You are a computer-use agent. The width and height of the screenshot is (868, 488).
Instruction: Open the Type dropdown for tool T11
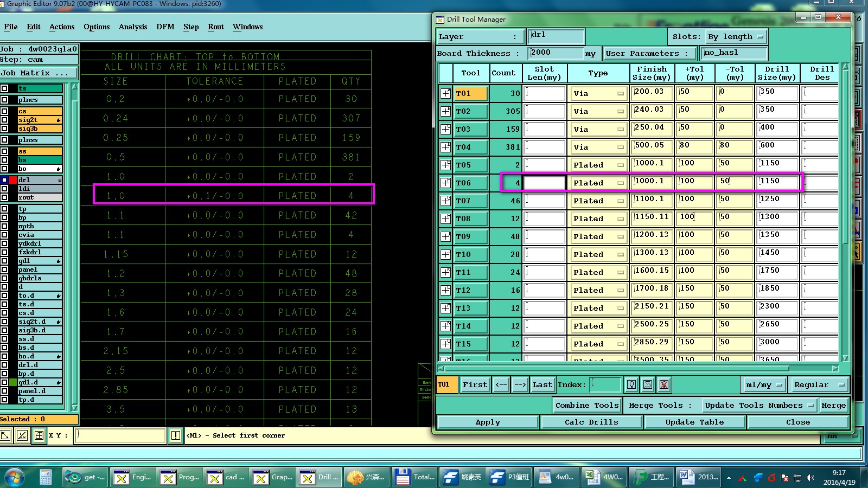[598, 272]
